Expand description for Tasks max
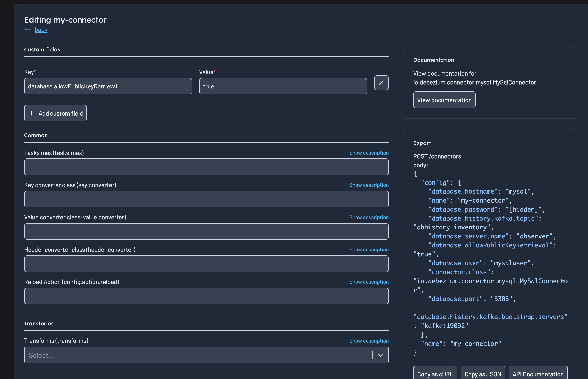This screenshot has height=379, width=588. pyautogui.click(x=369, y=153)
